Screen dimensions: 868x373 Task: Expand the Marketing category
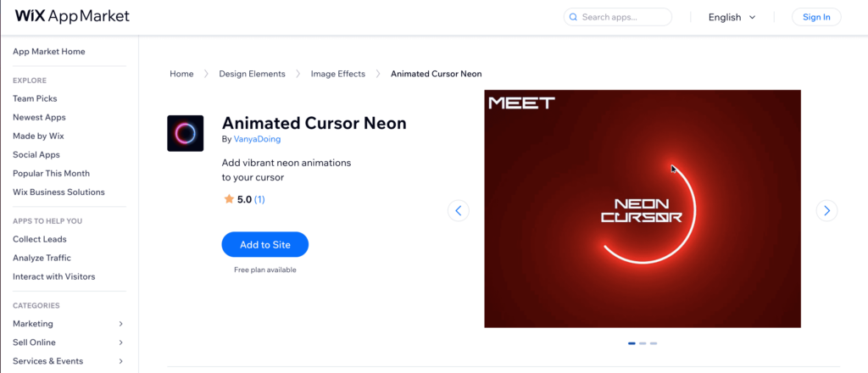pos(70,324)
